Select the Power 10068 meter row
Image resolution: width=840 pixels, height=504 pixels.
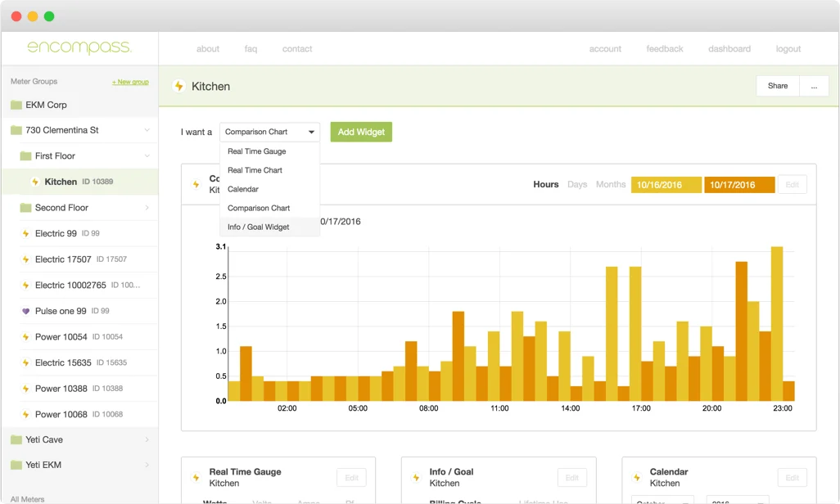(89, 415)
